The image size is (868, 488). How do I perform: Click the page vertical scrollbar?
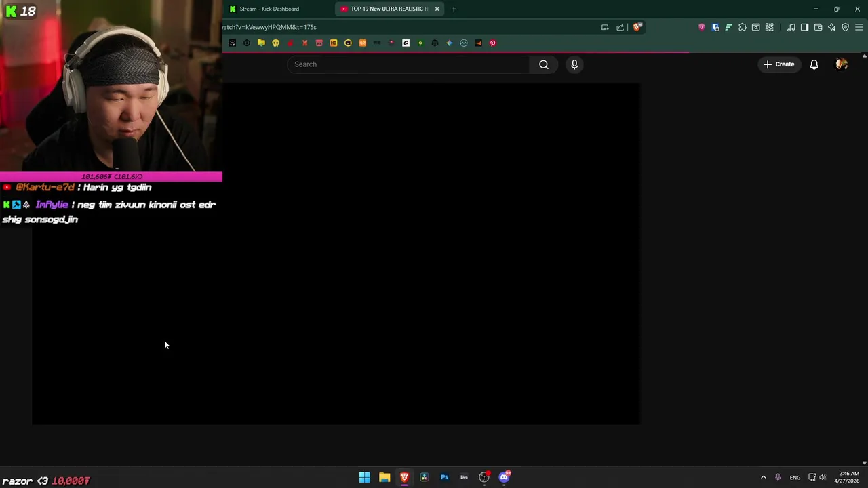click(x=864, y=258)
